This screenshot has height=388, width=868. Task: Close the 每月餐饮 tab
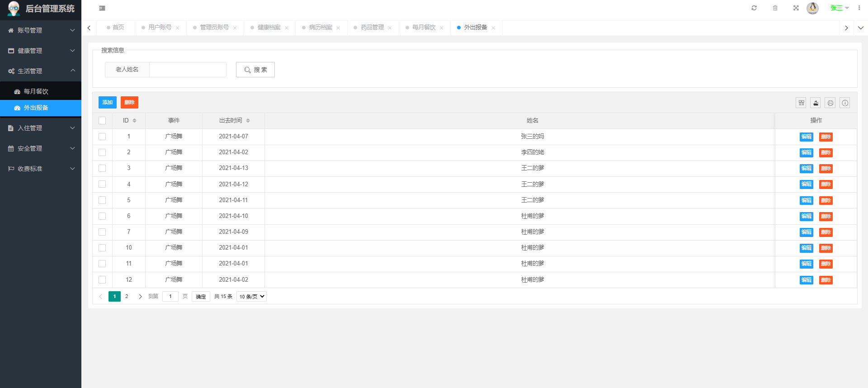(442, 28)
